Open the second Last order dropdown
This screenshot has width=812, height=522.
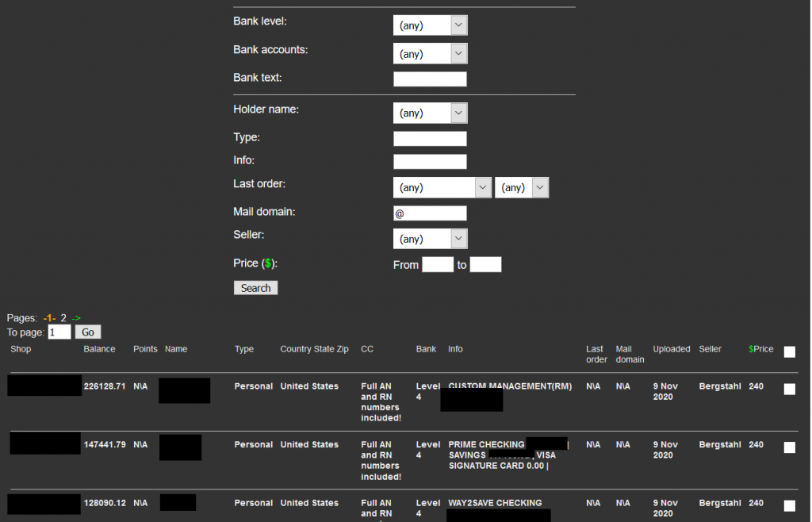[522, 188]
